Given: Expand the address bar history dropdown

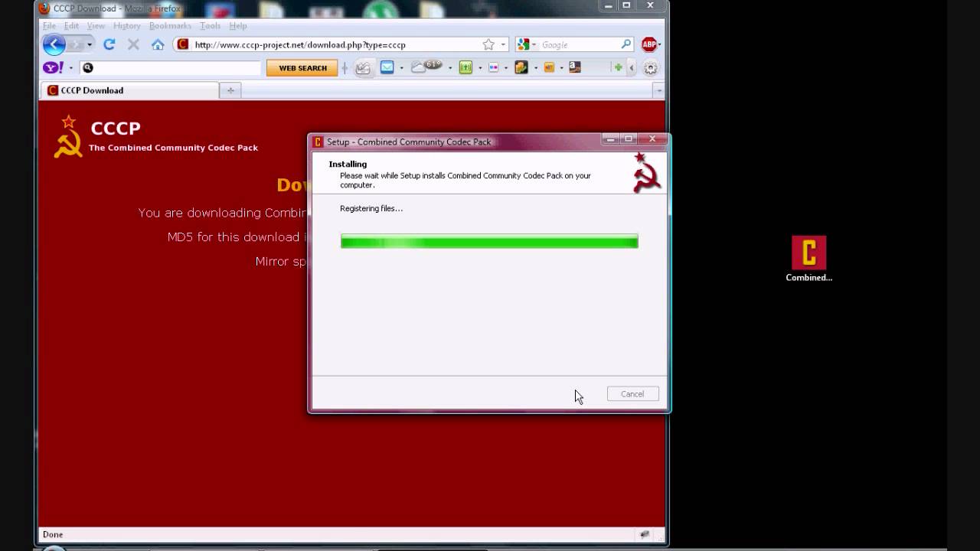Looking at the screenshot, I should [x=503, y=44].
